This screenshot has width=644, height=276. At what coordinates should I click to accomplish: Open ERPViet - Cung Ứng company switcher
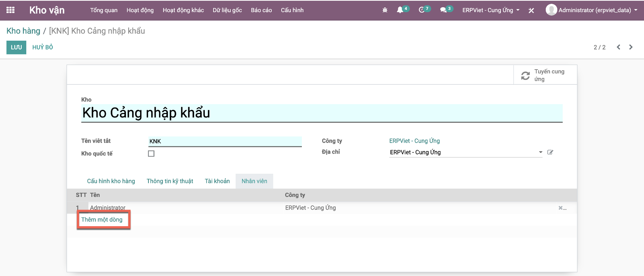point(491,10)
